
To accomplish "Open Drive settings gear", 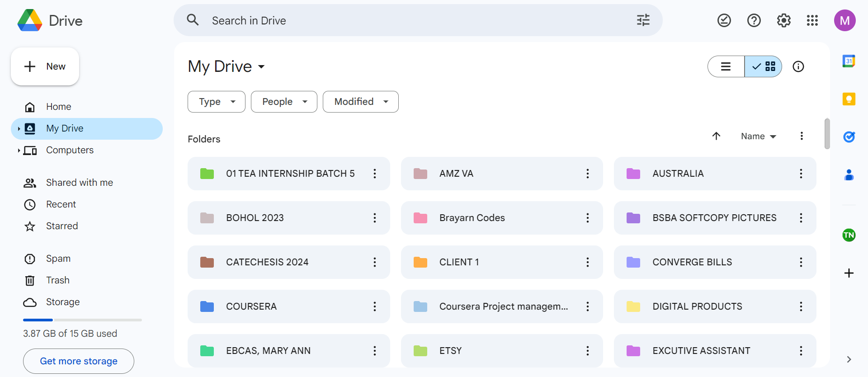I will pyautogui.click(x=783, y=20).
